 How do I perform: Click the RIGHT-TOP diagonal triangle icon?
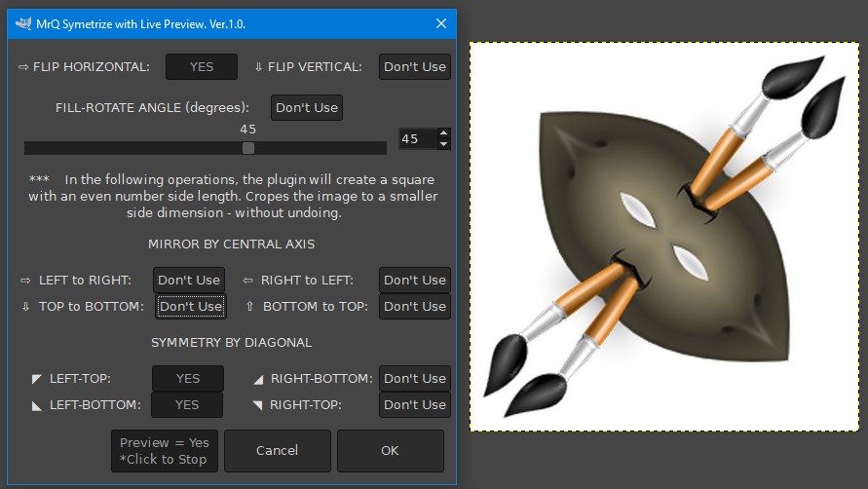coord(257,405)
